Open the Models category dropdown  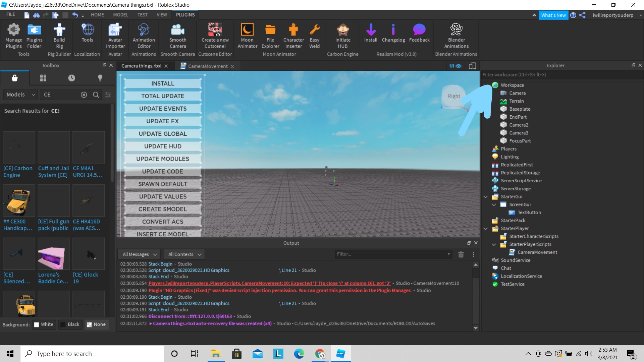(x=20, y=95)
